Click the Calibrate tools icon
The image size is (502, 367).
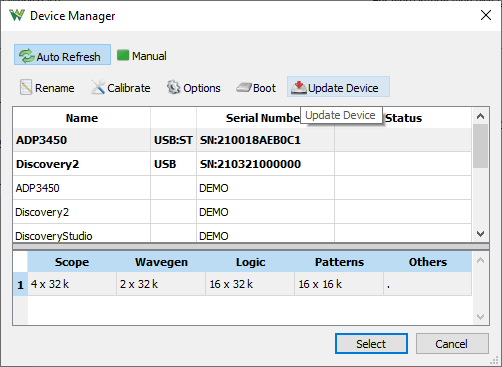pyautogui.click(x=98, y=87)
